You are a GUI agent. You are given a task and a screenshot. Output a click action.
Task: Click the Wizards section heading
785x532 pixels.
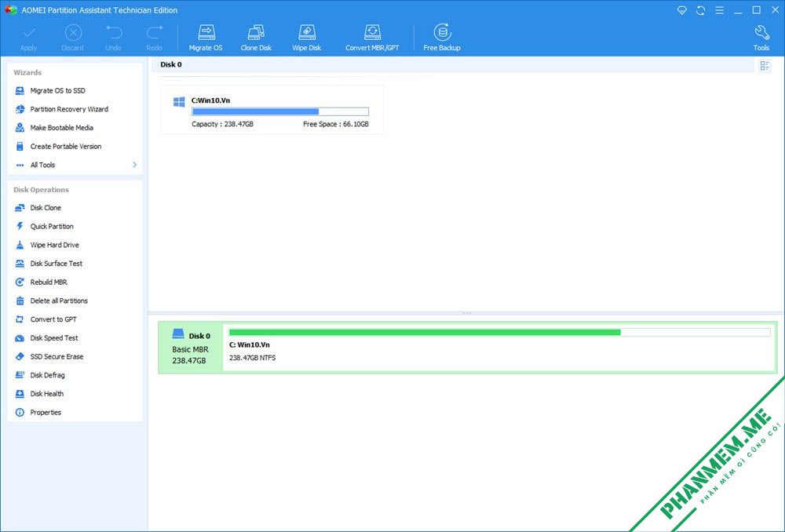(27, 72)
